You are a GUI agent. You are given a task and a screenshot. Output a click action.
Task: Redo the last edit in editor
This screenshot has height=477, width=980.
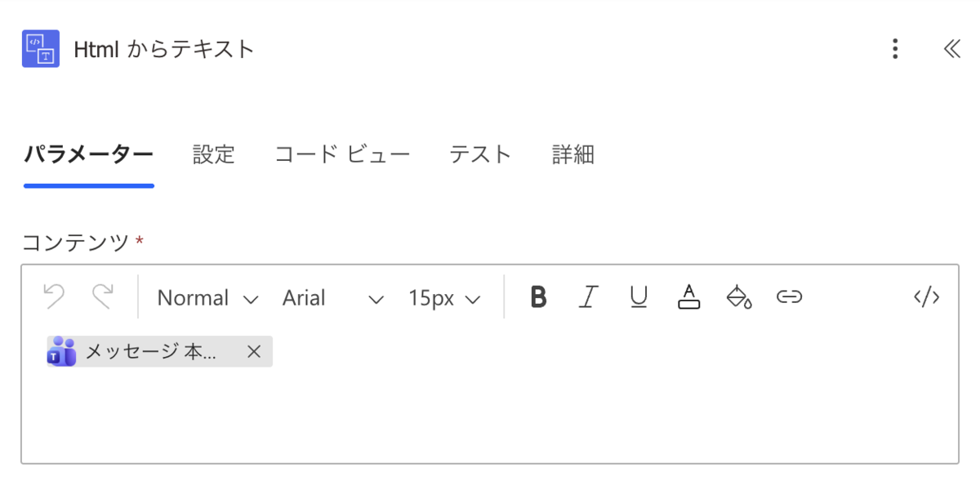click(102, 297)
